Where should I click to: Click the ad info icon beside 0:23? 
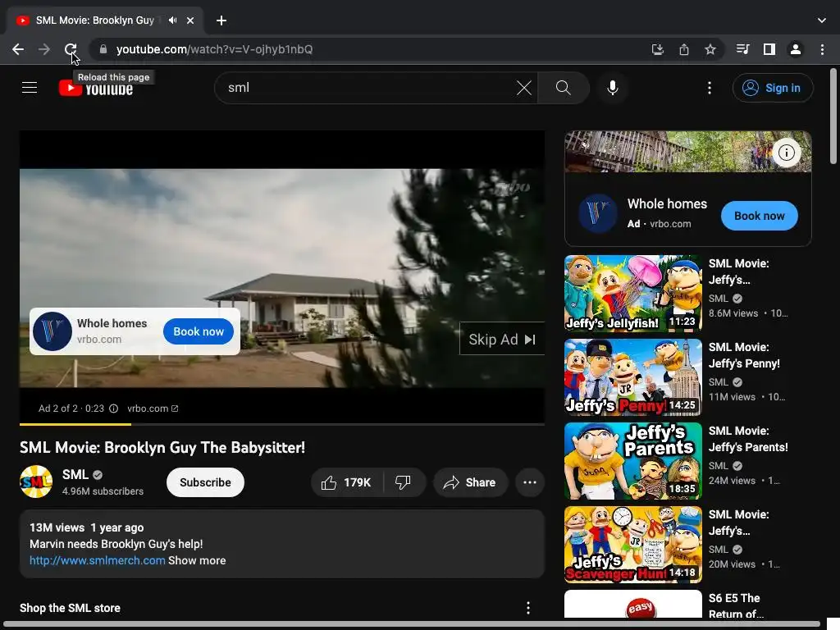point(113,409)
